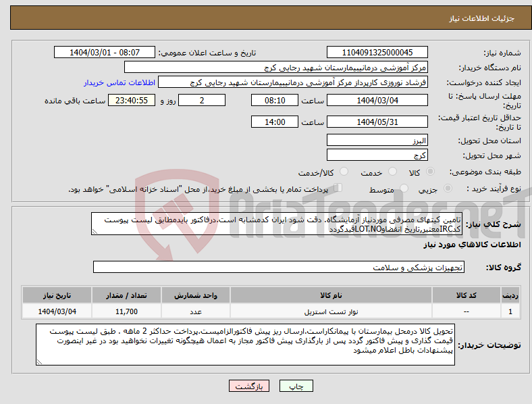The image size is (532, 404).
Task: Click the deadline time 08:10 field
Action: [x=275, y=101]
